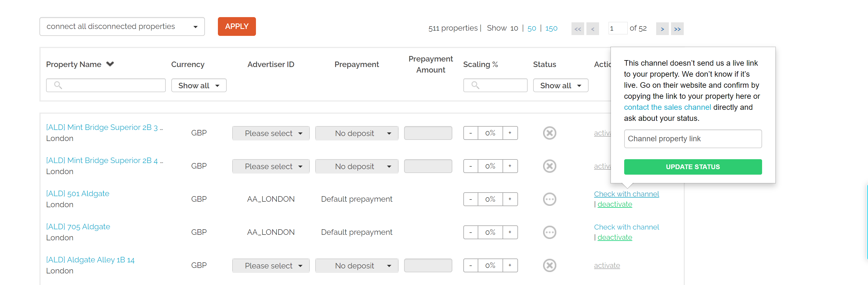
Task: Click the disconnected status icon for Mint Bridge Superior 2B 3
Action: click(549, 133)
